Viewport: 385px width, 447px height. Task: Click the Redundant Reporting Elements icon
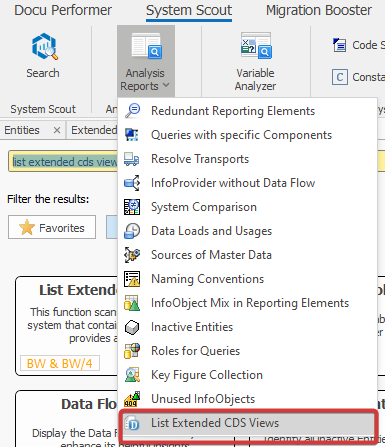click(x=132, y=111)
